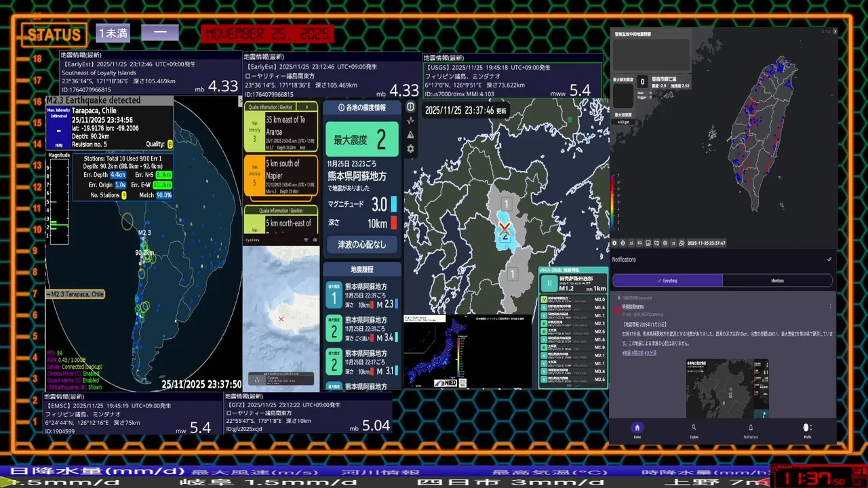This screenshot has width=868, height=488.
Task: Click the 1未満 status box
Action: pyautogui.click(x=113, y=33)
